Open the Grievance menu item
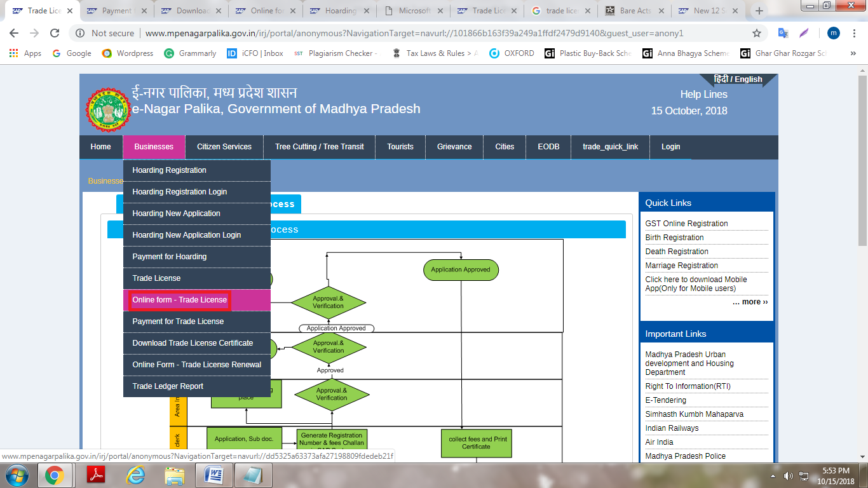The width and height of the screenshot is (868, 488). [454, 147]
